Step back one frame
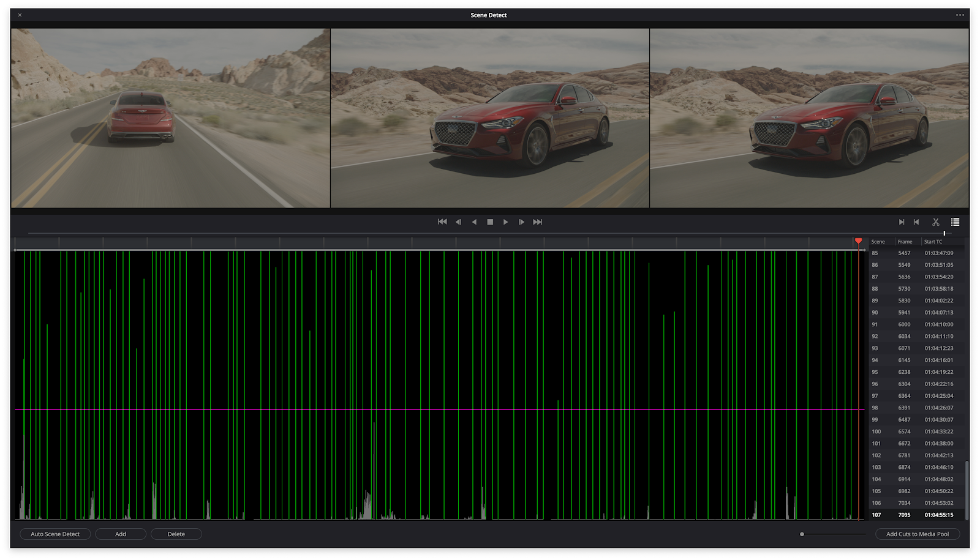This screenshot has width=980, height=560. pos(458,222)
